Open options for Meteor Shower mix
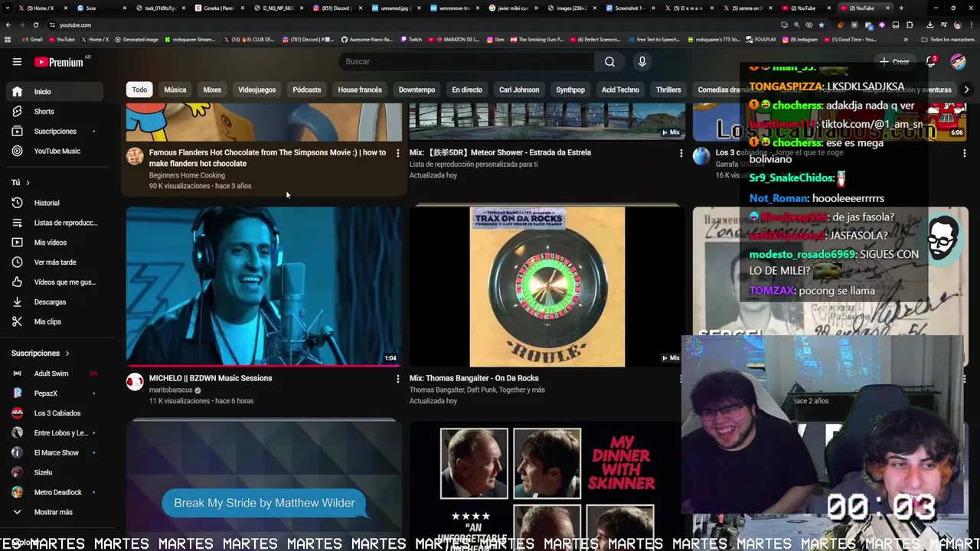This screenshot has width=980, height=551. (681, 153)
